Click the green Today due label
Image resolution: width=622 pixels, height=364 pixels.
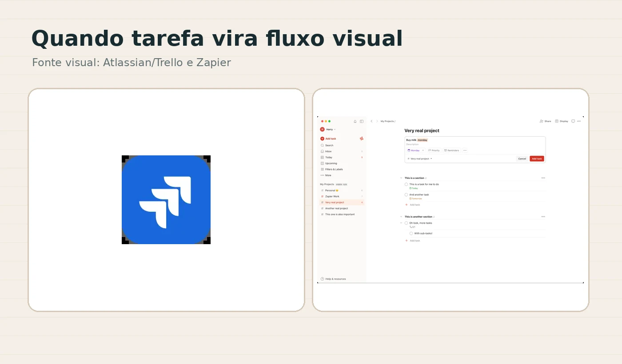(414, 188)
